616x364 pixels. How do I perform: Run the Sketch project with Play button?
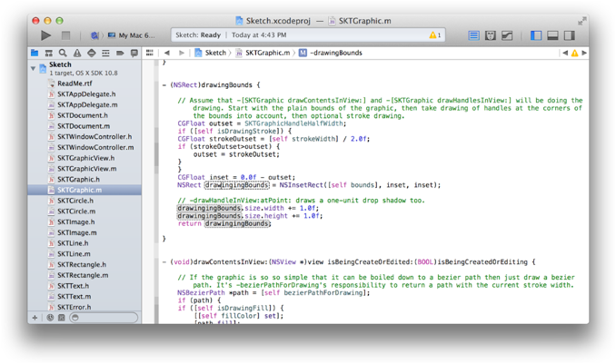45,35
